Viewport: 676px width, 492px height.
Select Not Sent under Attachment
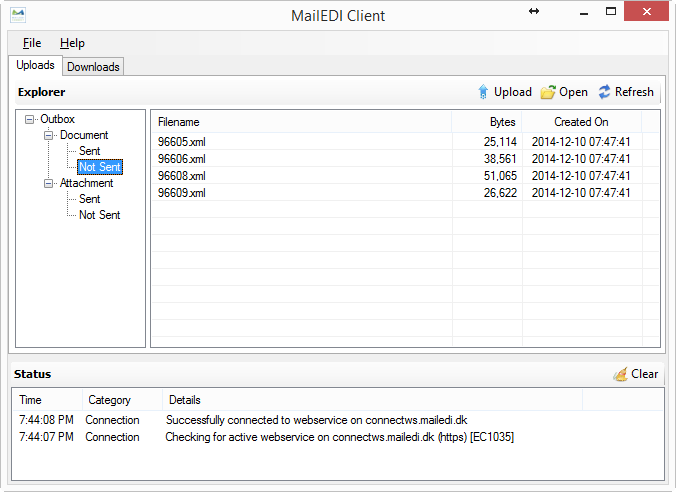click(x=100, y=215)
